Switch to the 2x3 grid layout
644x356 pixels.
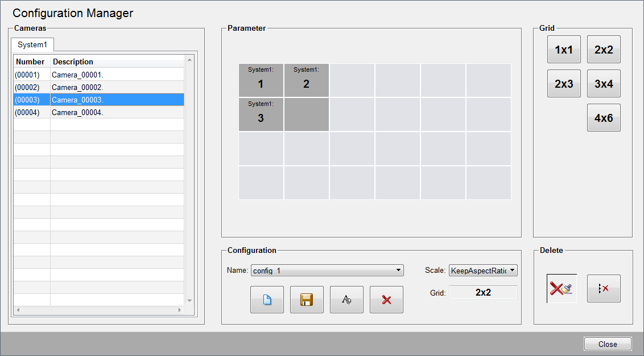pyautogui.click(x=564, y=84)
